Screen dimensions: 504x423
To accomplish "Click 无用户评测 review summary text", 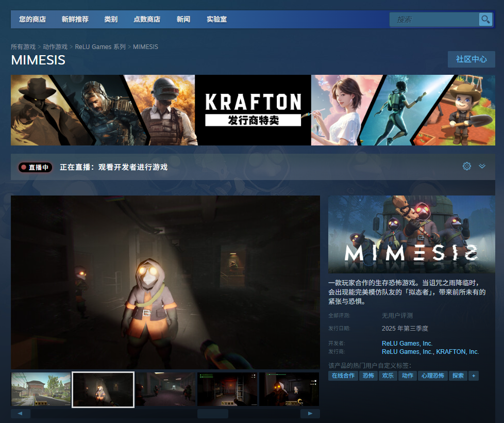I will (397, 316).
